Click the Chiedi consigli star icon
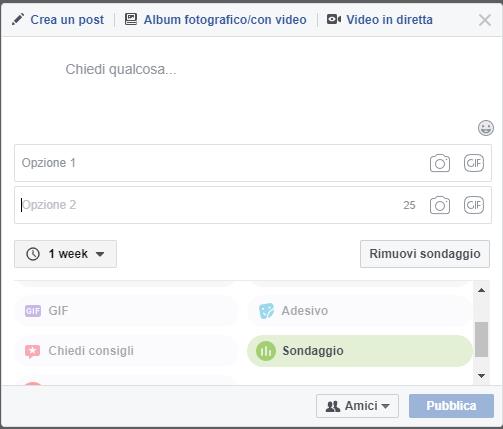Viewport: 503px width, 429px height. [32, 351]
